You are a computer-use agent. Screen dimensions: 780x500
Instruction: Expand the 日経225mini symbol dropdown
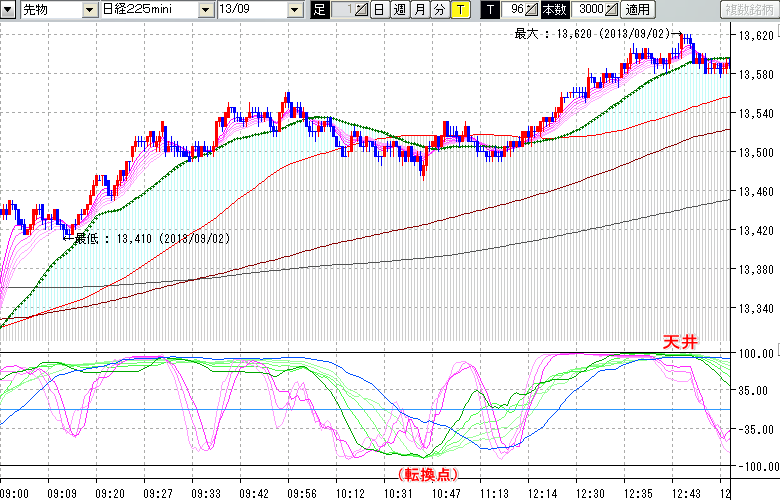pos(205,9)
